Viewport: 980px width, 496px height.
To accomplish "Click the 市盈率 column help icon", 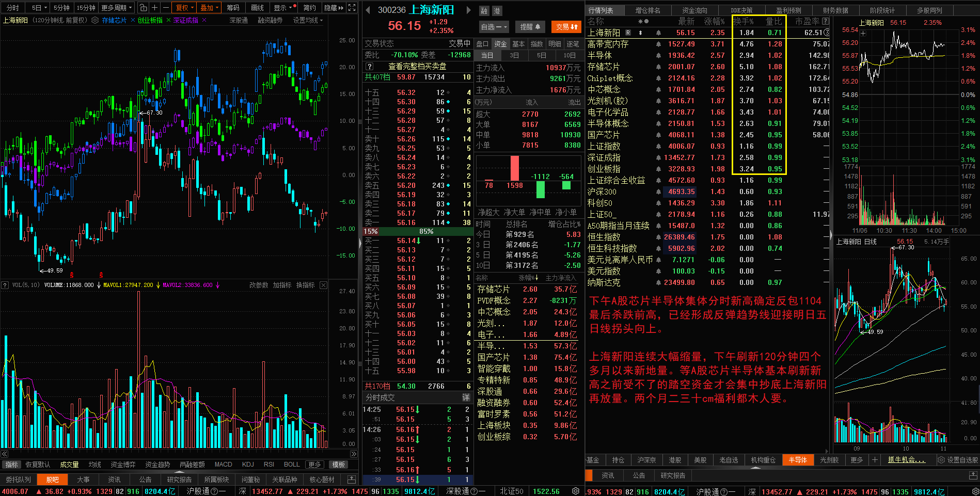I will click(825, 21).
